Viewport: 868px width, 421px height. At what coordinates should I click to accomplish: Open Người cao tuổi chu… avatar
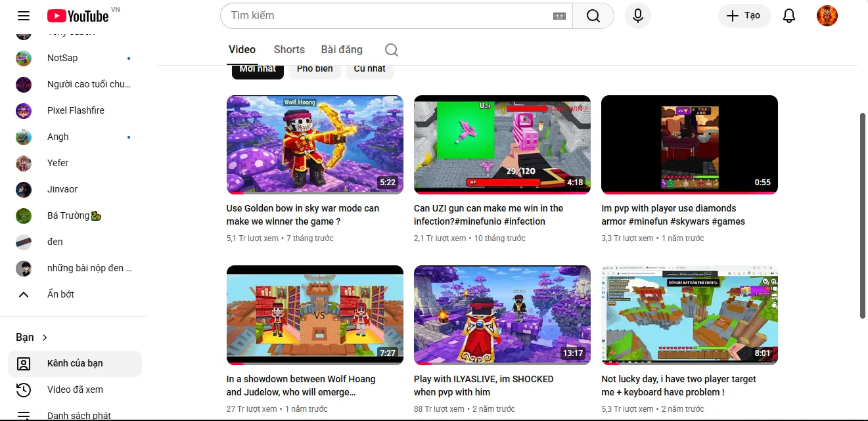pos(24,84)
